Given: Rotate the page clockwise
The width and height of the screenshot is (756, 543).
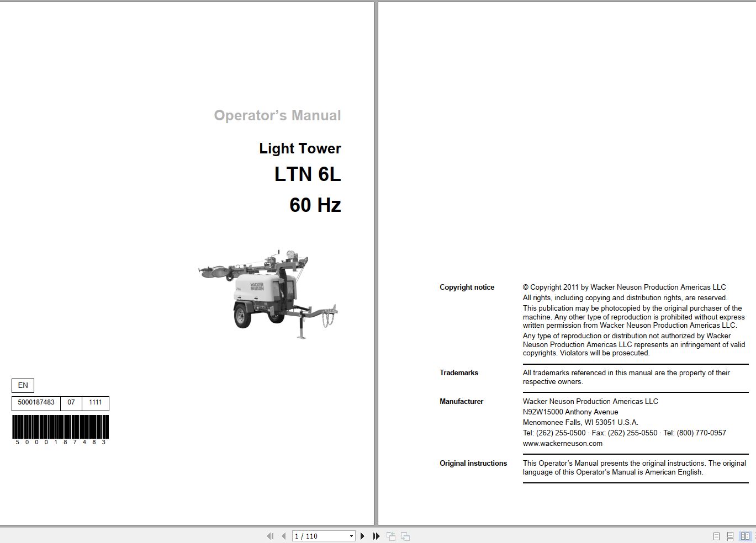Looking at the screenshot, I should pos(405,536).
